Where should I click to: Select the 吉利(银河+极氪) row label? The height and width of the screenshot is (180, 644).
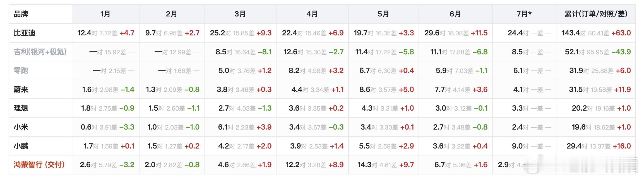[40, 52]
